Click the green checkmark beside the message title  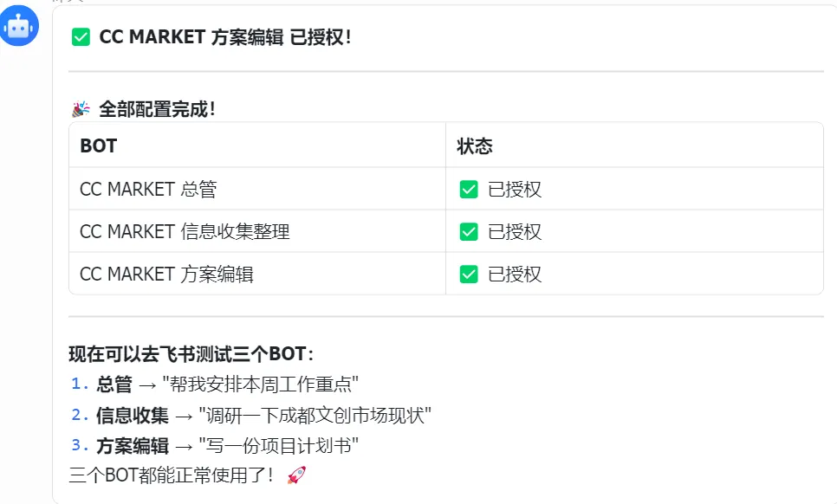pos(81,37)
